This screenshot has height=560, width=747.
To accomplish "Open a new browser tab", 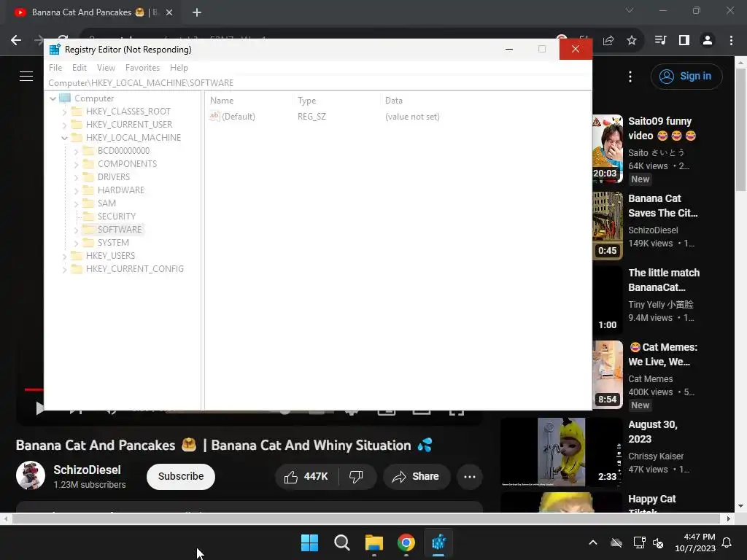I will (197, 12).
